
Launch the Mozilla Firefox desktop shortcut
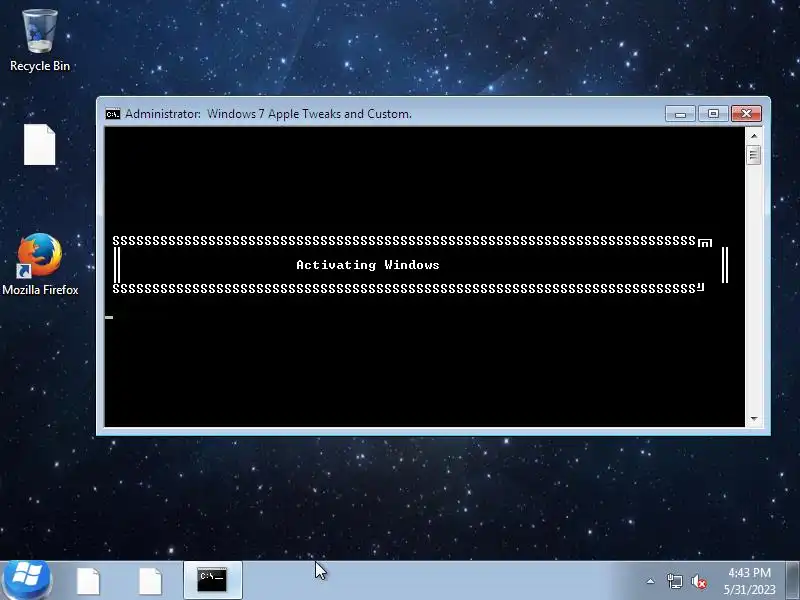(40, 264)
